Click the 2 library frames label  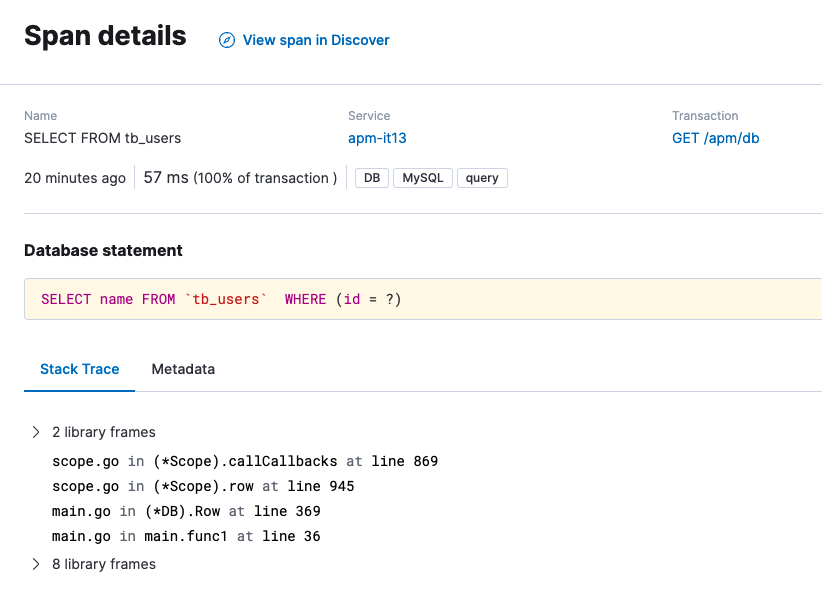click(104, 432)
